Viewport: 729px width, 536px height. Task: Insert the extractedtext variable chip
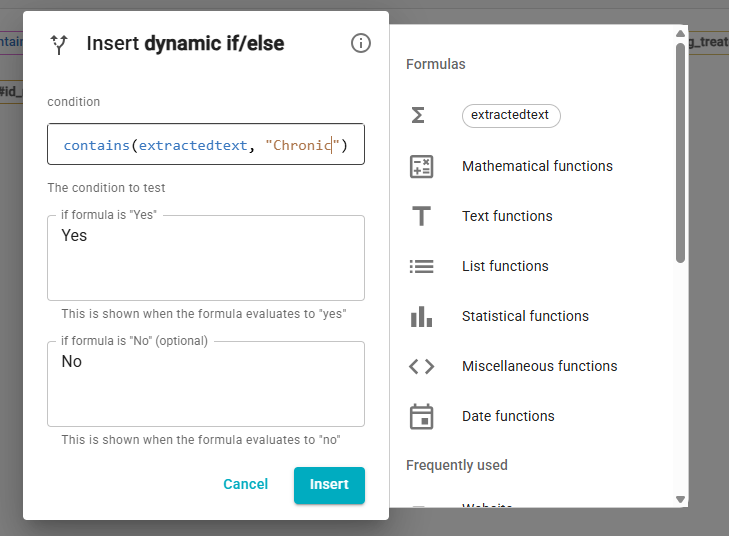pos(511,115)
